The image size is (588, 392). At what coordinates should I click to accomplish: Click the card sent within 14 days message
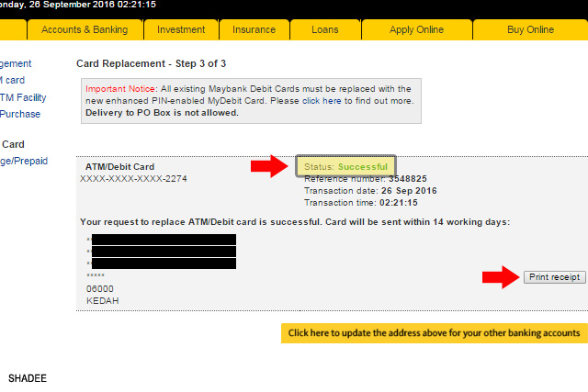click(295, 222)
